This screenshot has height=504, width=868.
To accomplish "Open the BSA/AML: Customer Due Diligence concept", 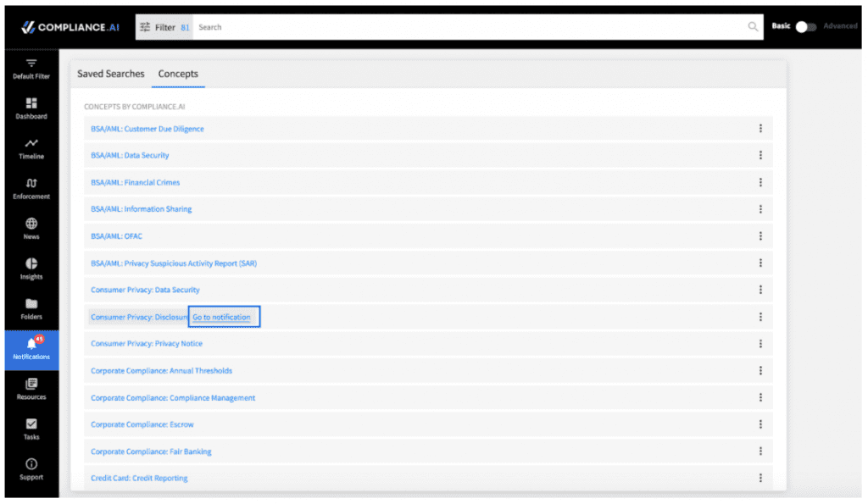I will pyautogui.click(x=147, y=128).
